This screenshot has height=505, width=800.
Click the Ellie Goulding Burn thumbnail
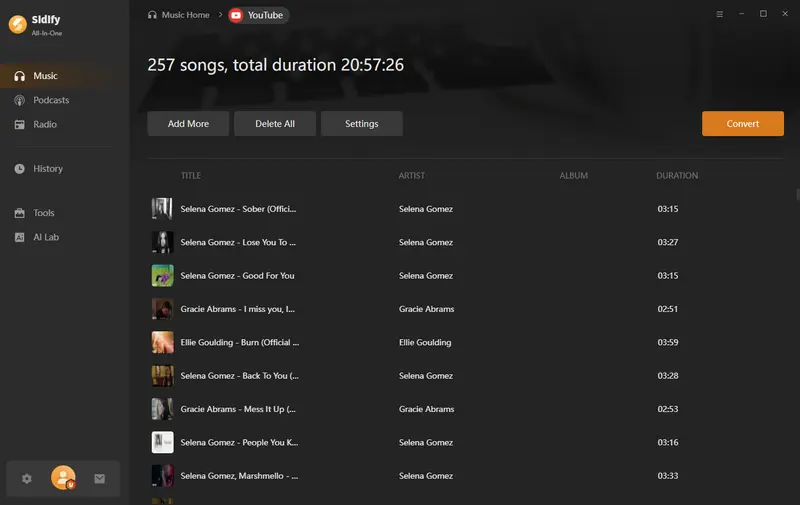pyautogui.click(x=162, y=342)
